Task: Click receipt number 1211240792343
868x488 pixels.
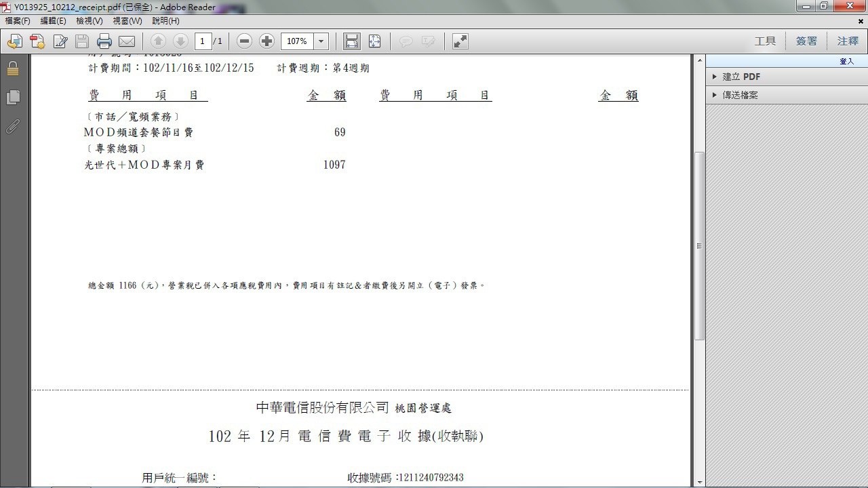Action: (432, 478)
